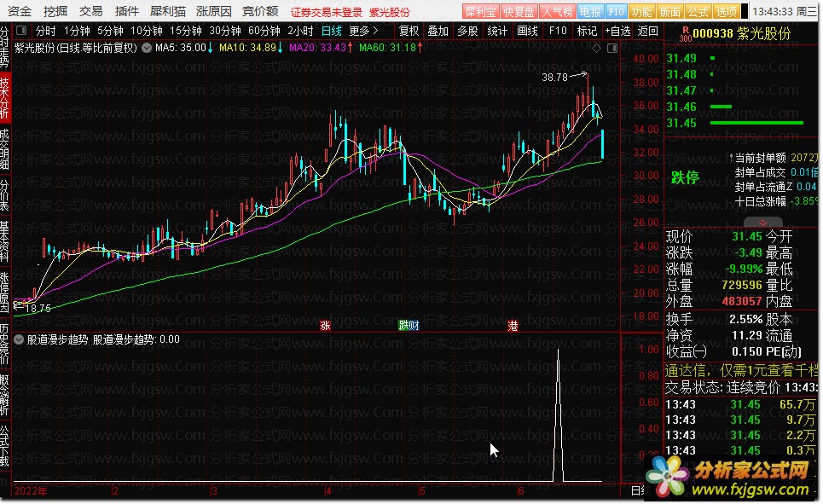Open the 快复盘 tool button
This screenshot has height=504, width=823.
pos(519,11)
